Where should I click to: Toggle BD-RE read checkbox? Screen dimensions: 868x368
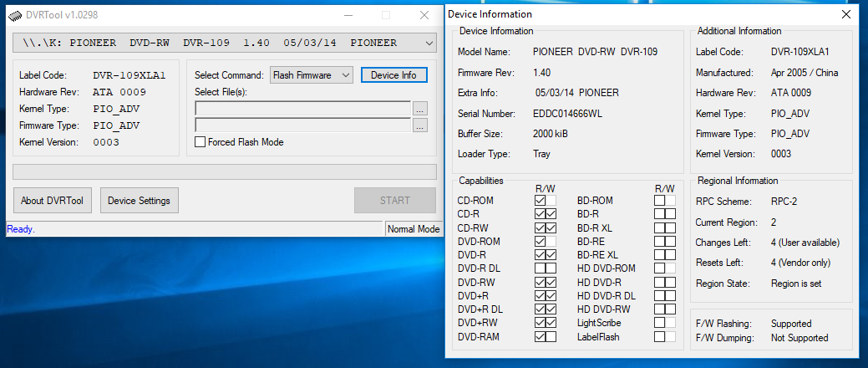(659, 242)
